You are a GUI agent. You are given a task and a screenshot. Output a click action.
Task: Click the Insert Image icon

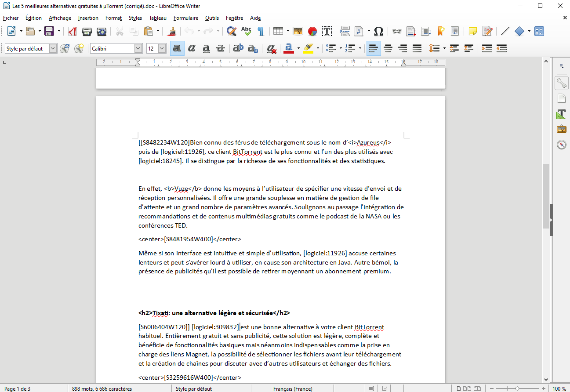[298, 31]
